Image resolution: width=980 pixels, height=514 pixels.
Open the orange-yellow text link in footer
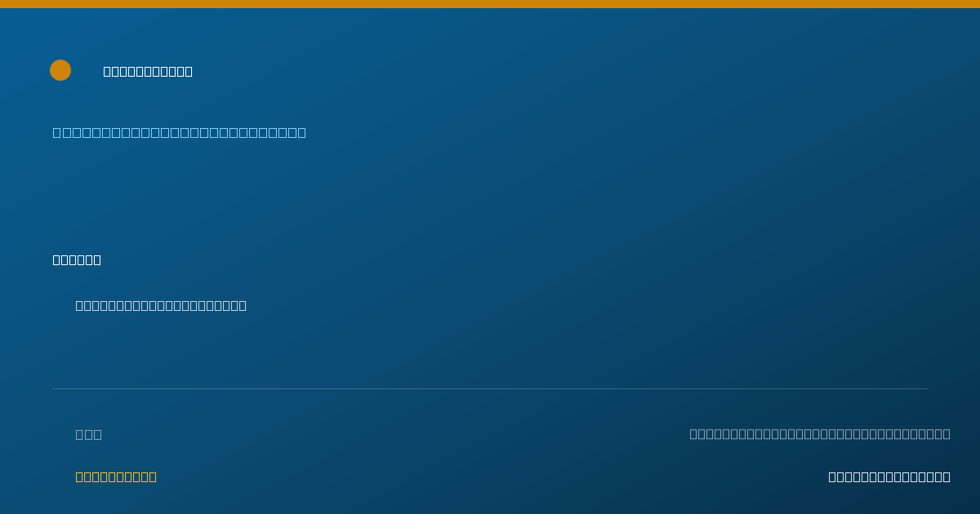pos(116,476)
